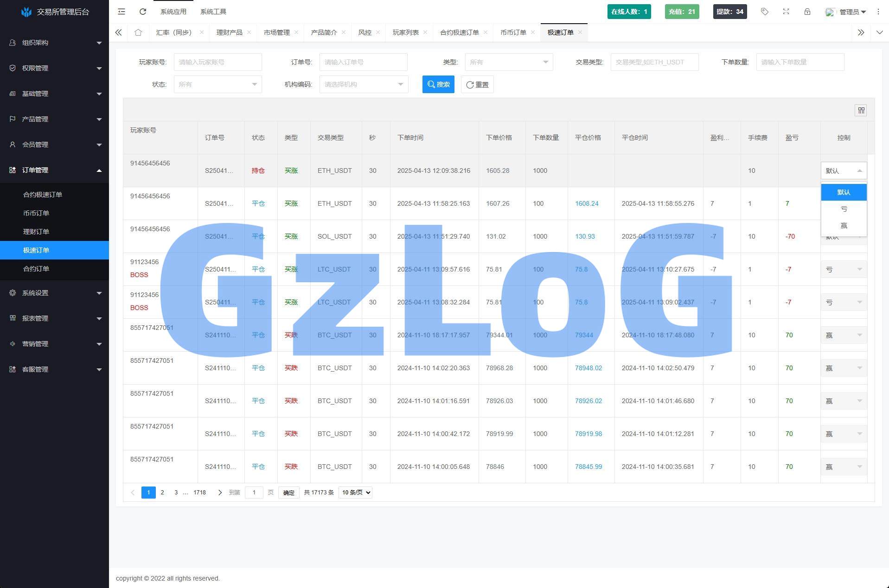Close the 风控 tab
The image size is (889, 588).
378,32
